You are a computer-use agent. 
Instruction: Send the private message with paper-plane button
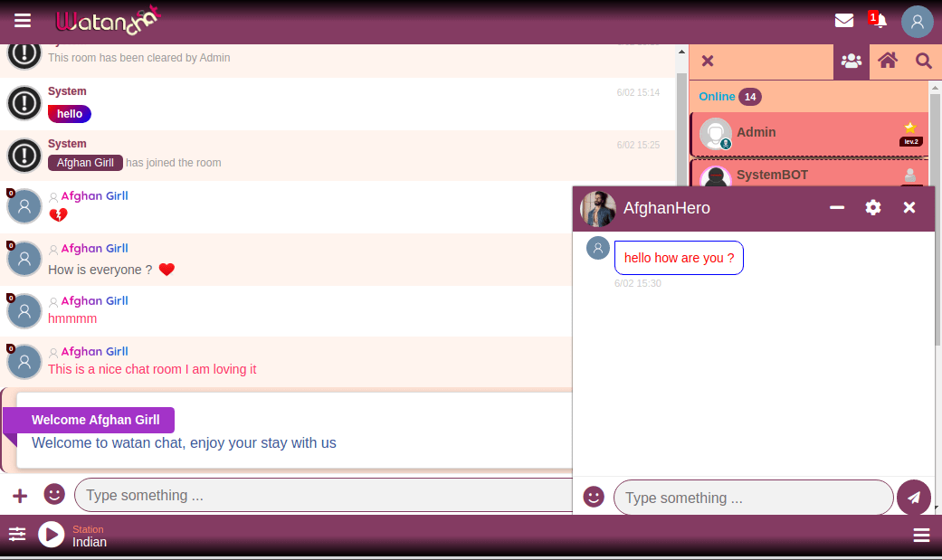(x=914, y=498)
